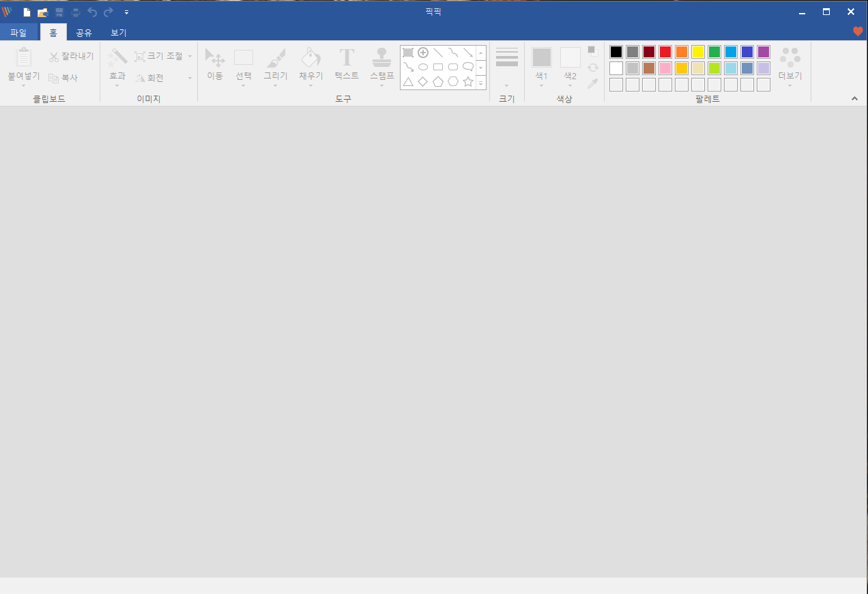
Task: Click the eyedropper color picker icon
Action: tap(592, 83)
